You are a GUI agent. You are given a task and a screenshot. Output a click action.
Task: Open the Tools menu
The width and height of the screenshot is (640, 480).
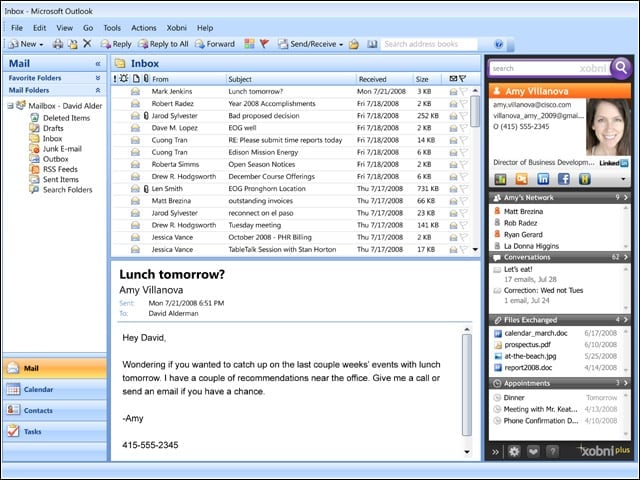pyautogui.click(x=112, y=28)
